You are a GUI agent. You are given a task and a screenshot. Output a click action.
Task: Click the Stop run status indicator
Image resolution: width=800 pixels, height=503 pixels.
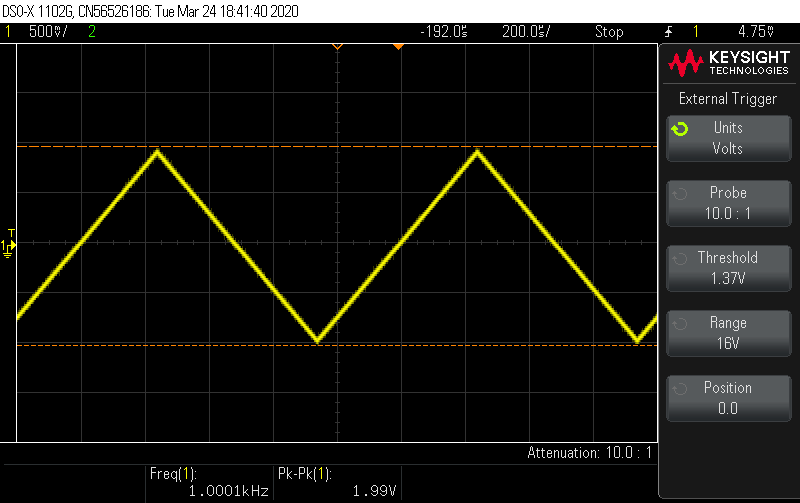tap(609, 32)
